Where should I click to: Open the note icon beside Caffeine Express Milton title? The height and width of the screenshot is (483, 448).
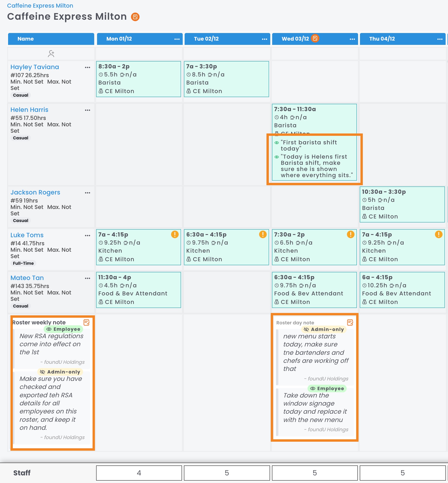[x=135, y=17]
